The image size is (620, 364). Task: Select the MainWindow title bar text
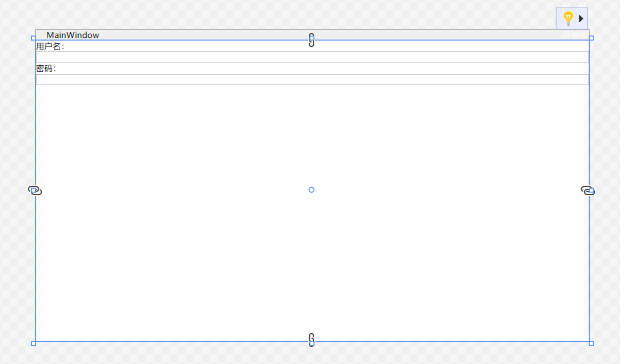(73, 35)
